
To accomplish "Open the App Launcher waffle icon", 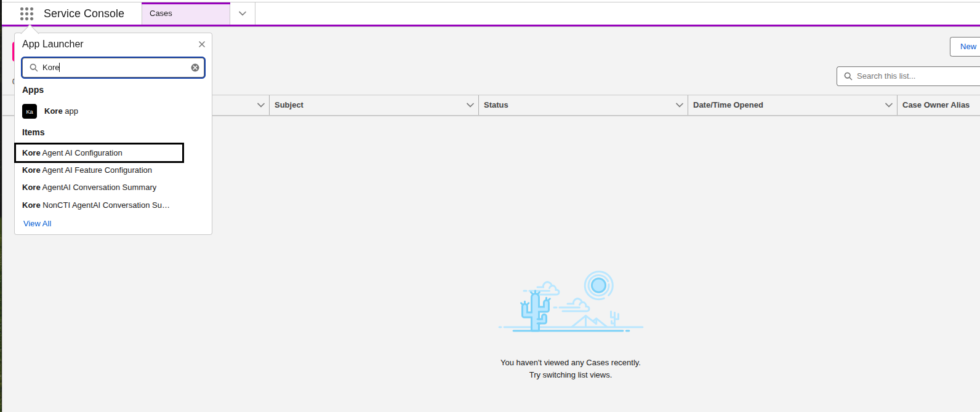I will coord(26,14).
